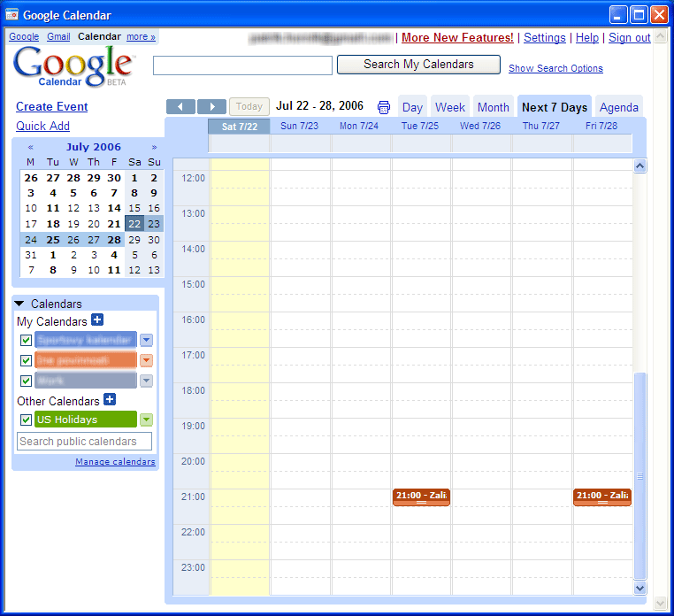The image size is (674, 616).
Task: Select date 14 in mini calendar
Action: click(x=114, y=208)
